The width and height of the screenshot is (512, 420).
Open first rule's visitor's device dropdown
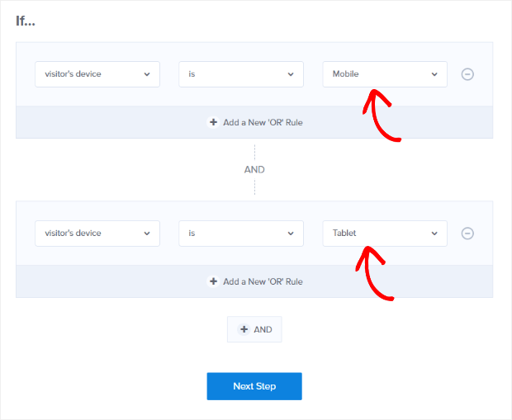coord(97,74)
